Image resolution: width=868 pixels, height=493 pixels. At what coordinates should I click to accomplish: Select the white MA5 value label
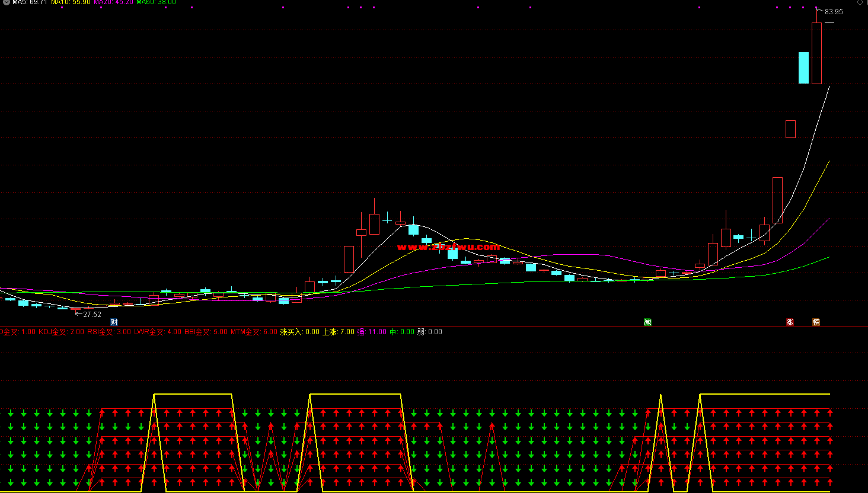click(x=30, y=2)
